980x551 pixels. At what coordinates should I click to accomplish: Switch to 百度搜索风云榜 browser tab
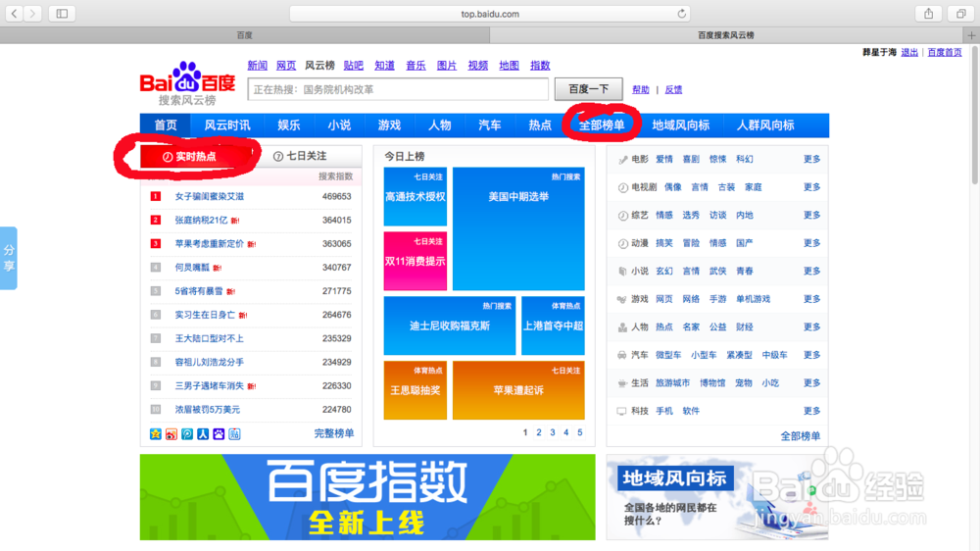point(726,35)
